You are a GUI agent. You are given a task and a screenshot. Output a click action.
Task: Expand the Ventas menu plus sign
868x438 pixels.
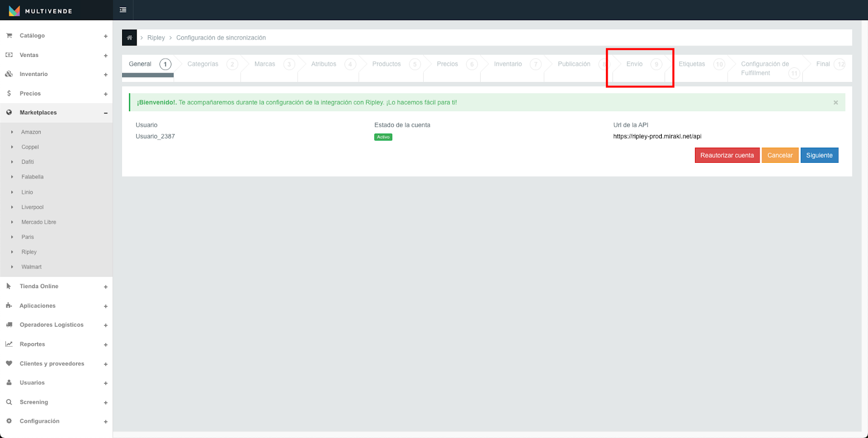point(106,55)
